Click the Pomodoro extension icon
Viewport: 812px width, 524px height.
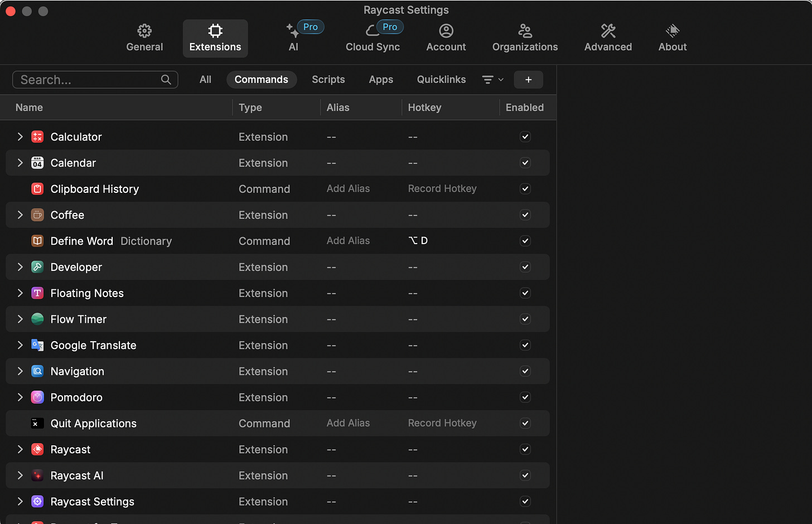point(37,397)
